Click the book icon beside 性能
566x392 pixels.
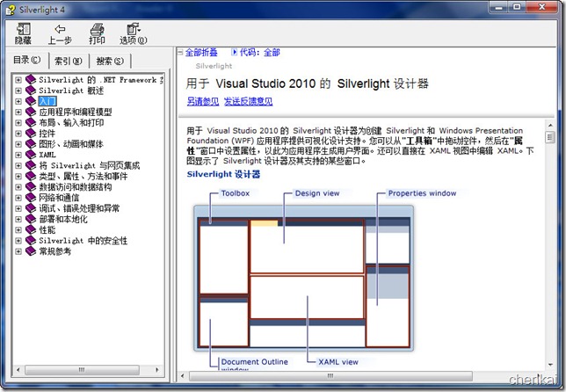(x=31, y=229)
